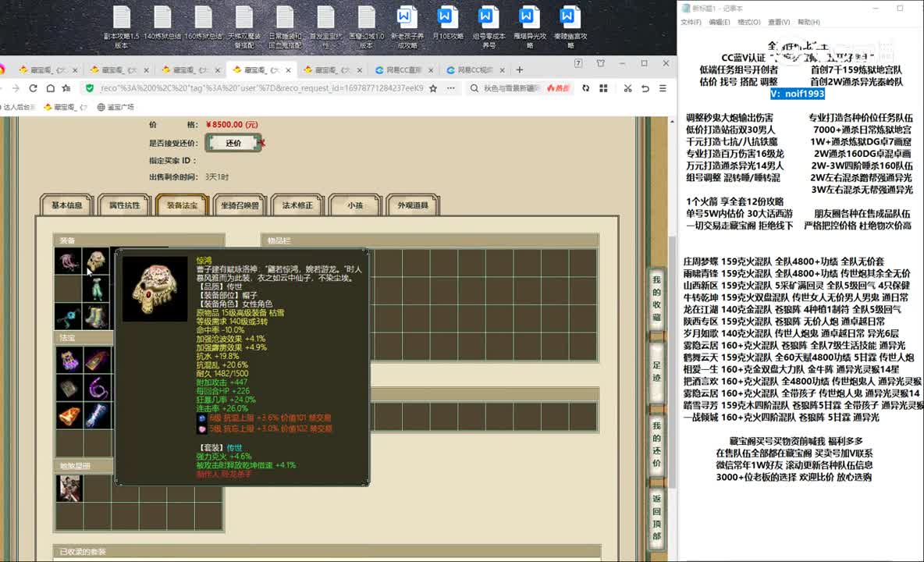Bookmark this page with the star icon
Viewport: 924px width, 562px height.
[433, 88]
